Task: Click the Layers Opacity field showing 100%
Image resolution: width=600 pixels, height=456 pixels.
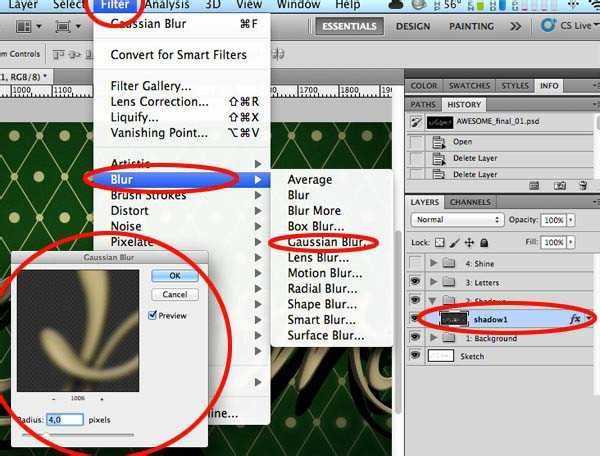Action: (553, 220)
